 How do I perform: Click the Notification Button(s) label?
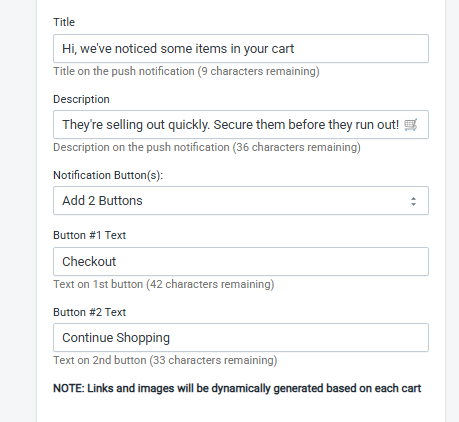pyautogui.click(x=108, y=175)
